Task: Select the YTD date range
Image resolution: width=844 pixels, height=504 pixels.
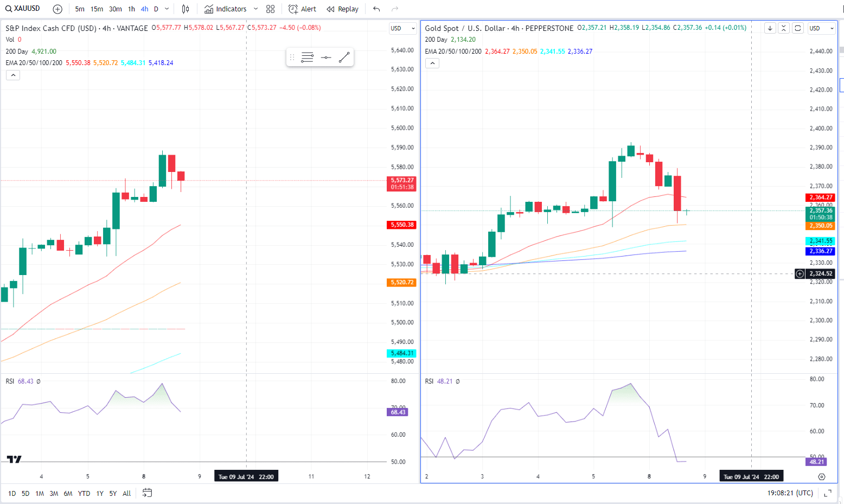Action: tap(84, 493)
